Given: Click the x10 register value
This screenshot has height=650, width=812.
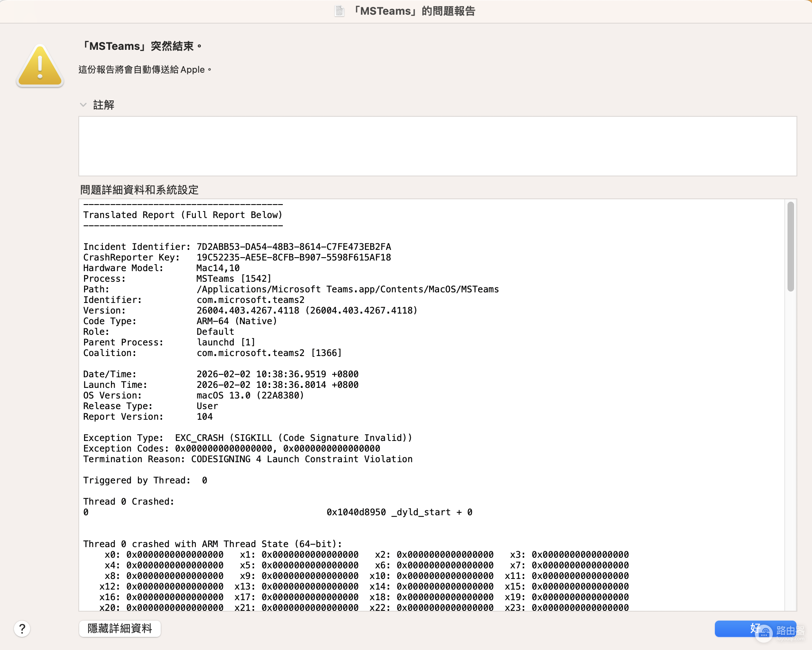Looking at the screenshot, I should (x=445, y=576).
